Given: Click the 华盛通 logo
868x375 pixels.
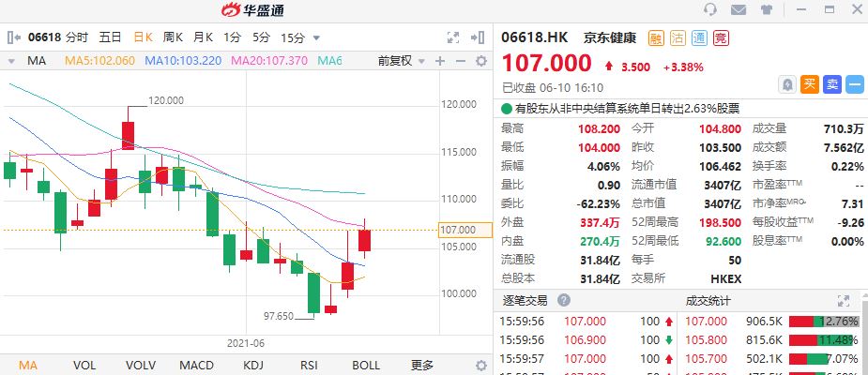Looking at the screenshot, I should pyautogui.click(x=252, y=9).
